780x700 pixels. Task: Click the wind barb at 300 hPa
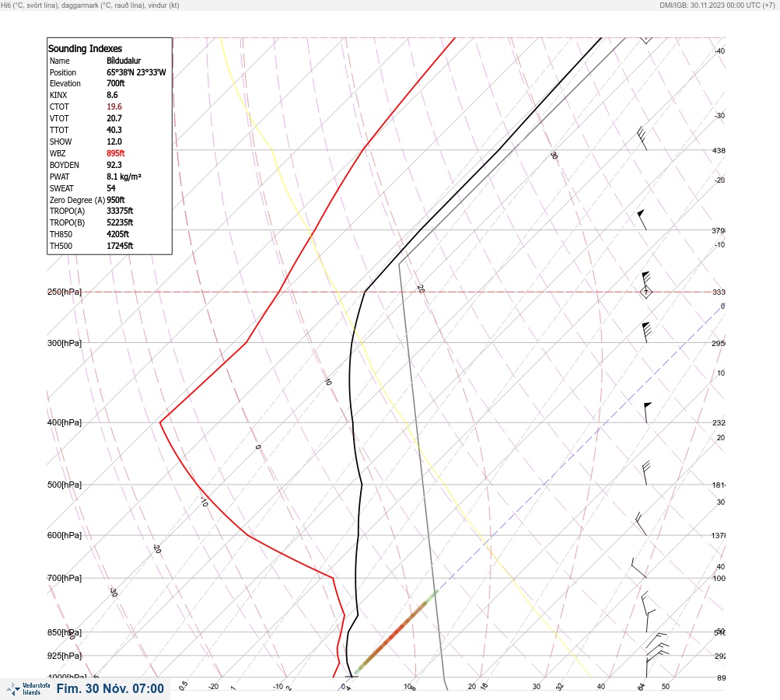646,332
